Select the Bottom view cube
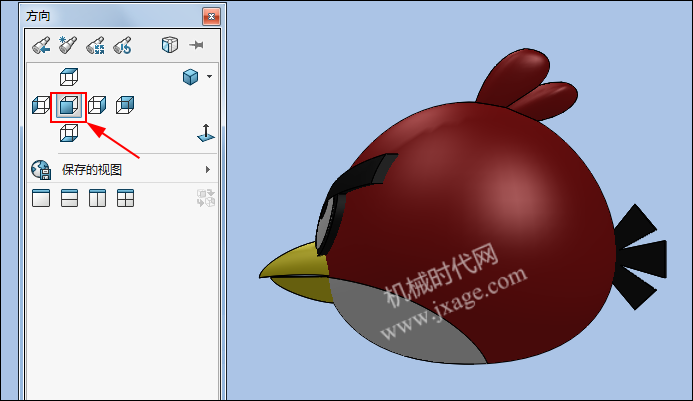Viewport: 693px width, 401px height. (x=69, y=133)
